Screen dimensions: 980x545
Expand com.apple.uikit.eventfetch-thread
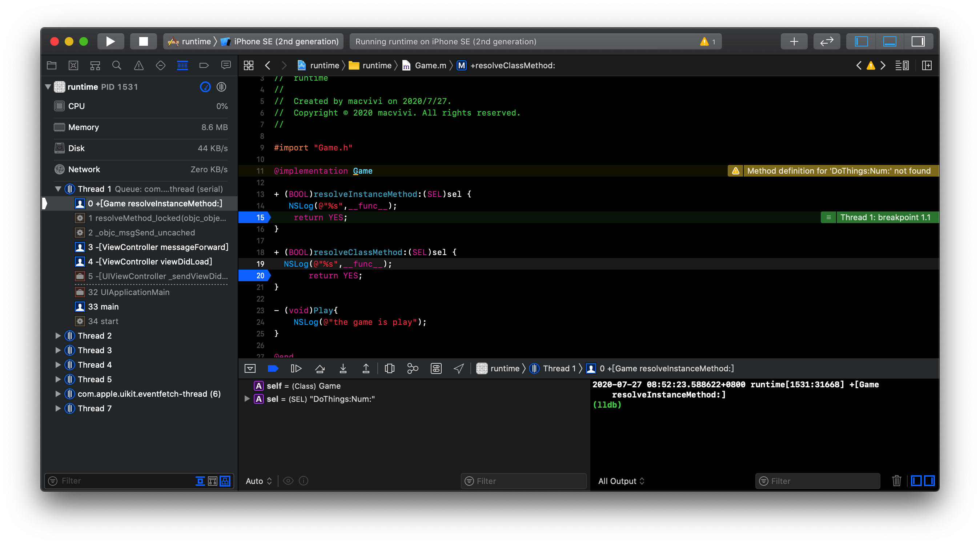click(58, 394)
